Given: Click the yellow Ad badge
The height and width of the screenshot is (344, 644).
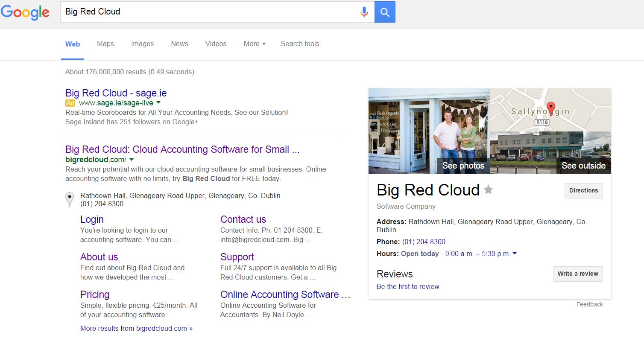Looking at the screenshot, I should pos(70,103).
